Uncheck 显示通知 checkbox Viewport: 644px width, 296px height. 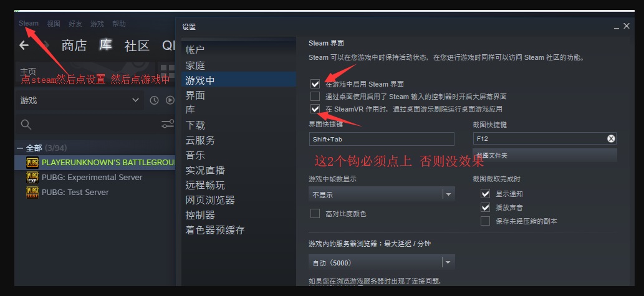486,194
